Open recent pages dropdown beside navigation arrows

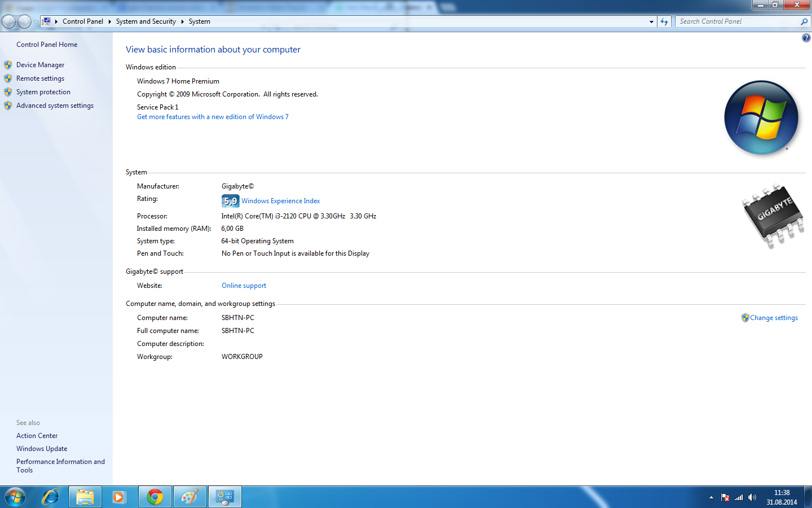coord(36,22)
